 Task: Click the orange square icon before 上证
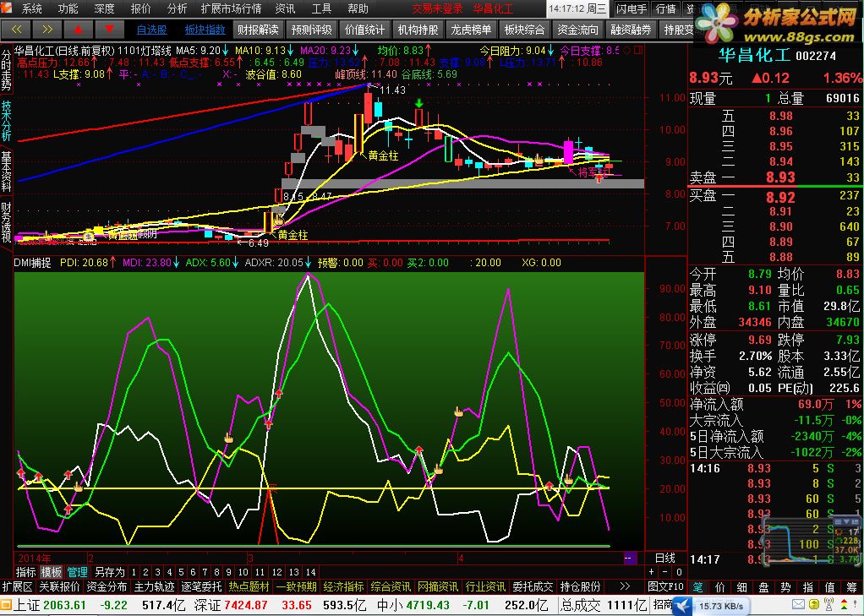(6, 605)
